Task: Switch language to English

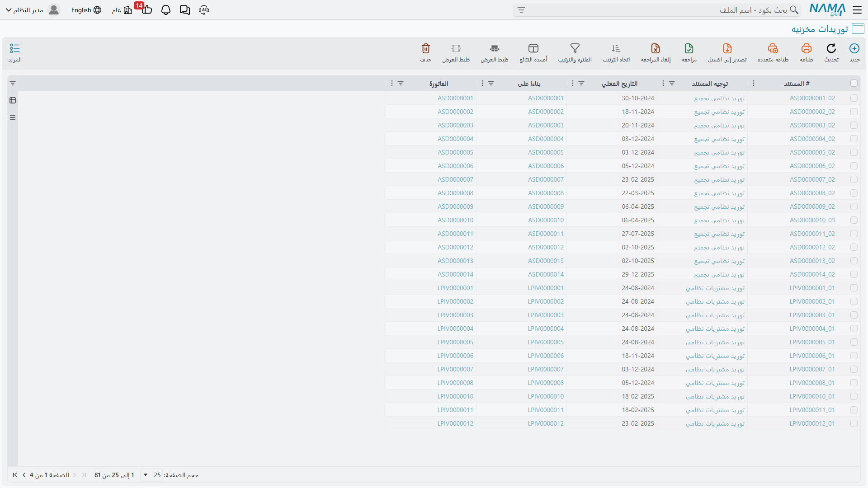Action: point(86,10)
